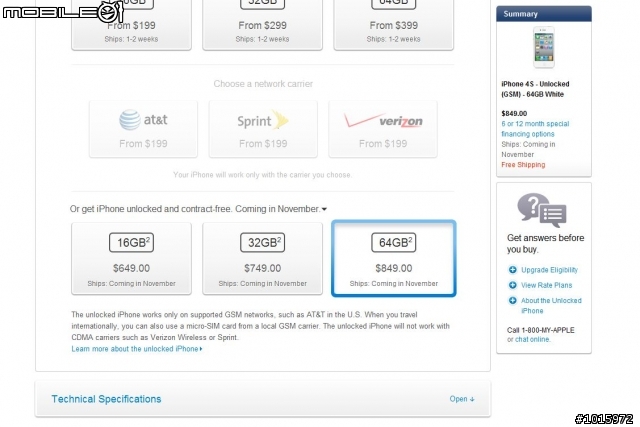
Task: Collapse the unlocked and contract-free section arrow
Action: (324, 209)
